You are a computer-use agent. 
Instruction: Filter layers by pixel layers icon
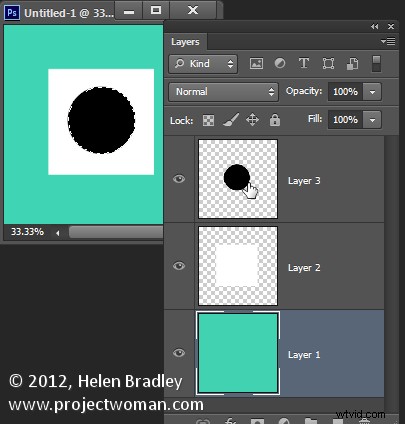click(x=256, y=63)
